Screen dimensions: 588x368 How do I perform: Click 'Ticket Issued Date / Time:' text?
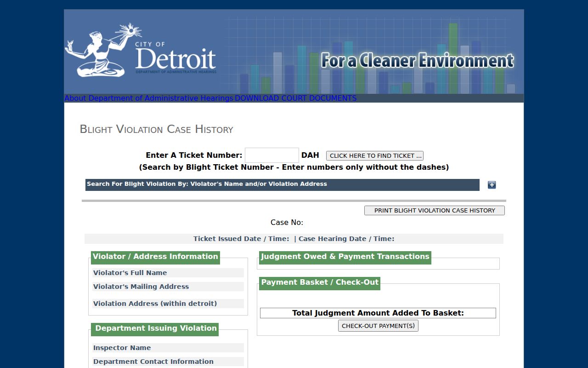pyautogui.click(x=242, y=239)
